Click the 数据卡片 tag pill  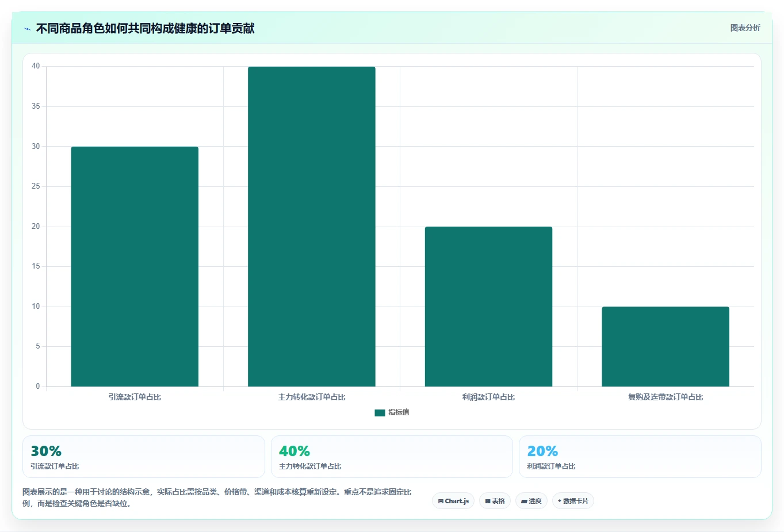tap(573, 501)
